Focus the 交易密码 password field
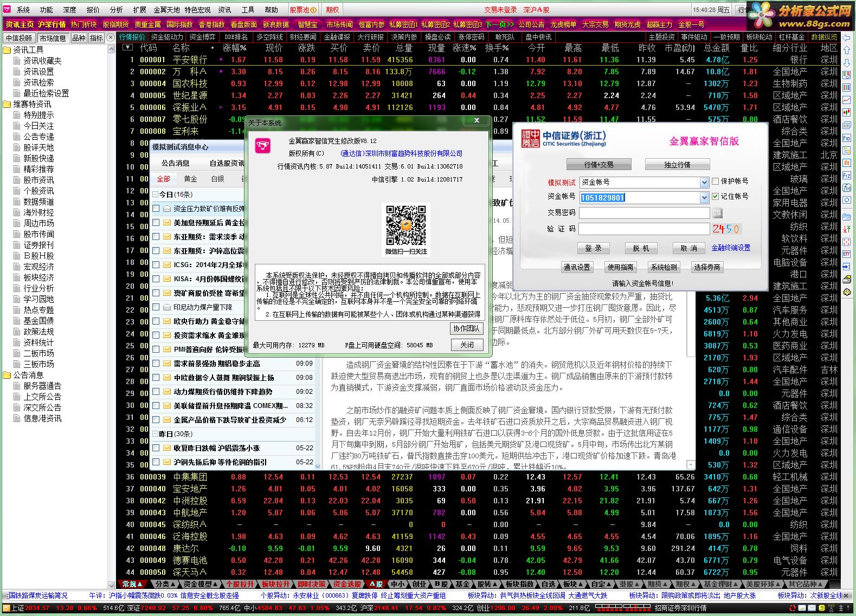This screenshot has width=856, height=616. (x=644, y=213)
